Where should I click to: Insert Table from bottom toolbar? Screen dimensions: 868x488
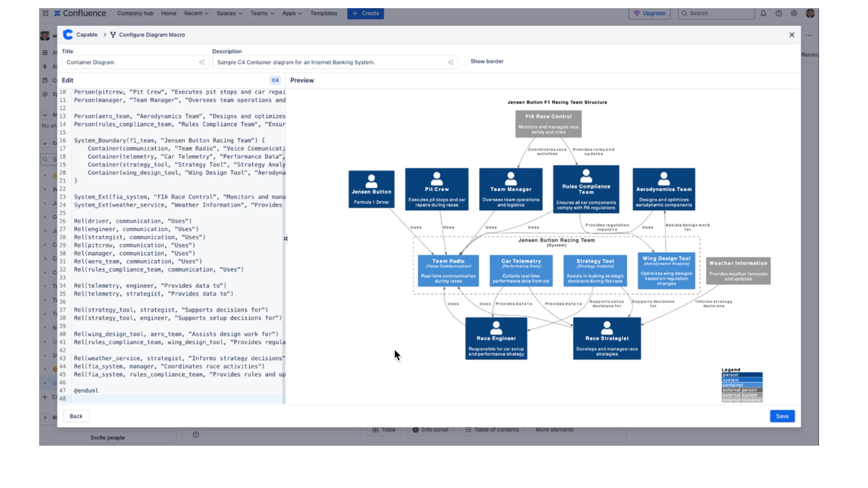[x=384, y=430]
